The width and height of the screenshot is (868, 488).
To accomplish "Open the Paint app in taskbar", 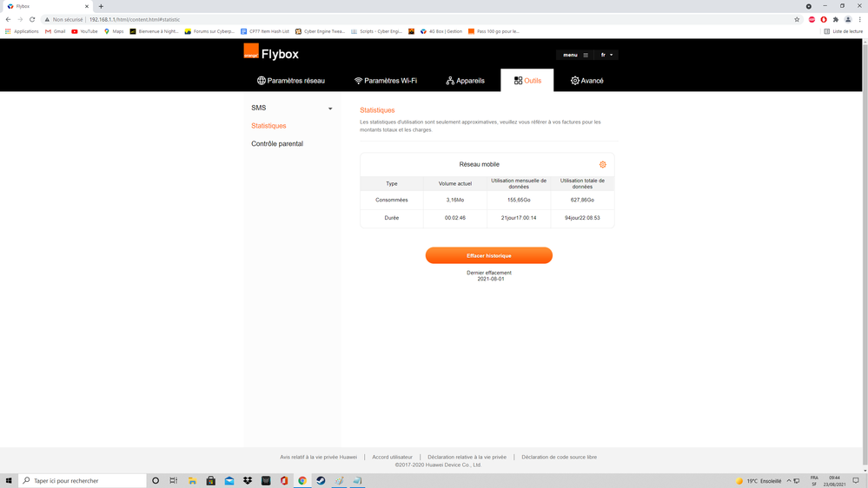I will (x=340, y=481).
